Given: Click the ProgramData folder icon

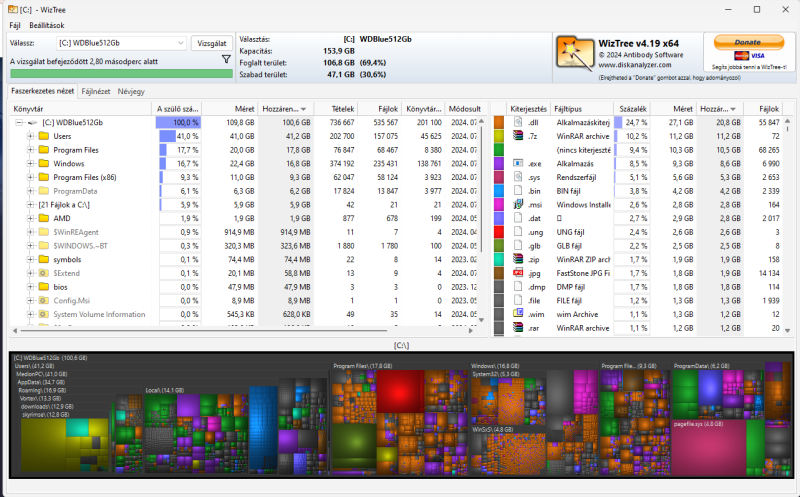Looking at the screenshot, I should point(44,191).
